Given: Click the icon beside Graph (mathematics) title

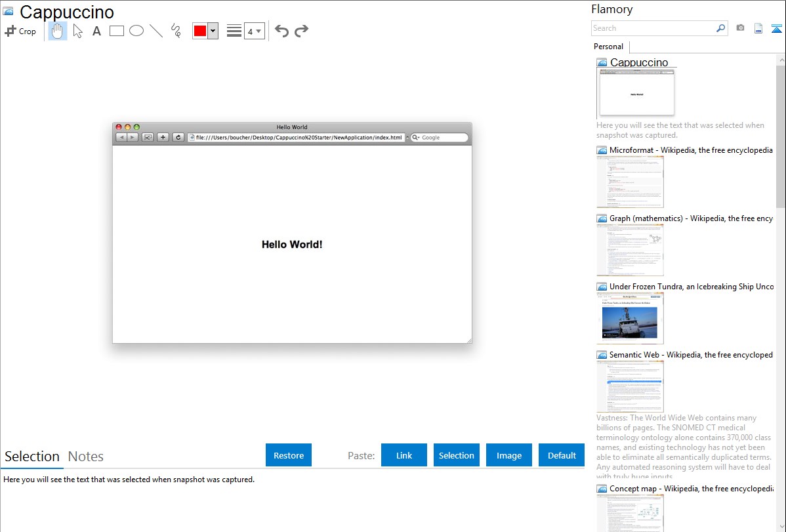Looking at the screenshot, I should pos(602,218).
